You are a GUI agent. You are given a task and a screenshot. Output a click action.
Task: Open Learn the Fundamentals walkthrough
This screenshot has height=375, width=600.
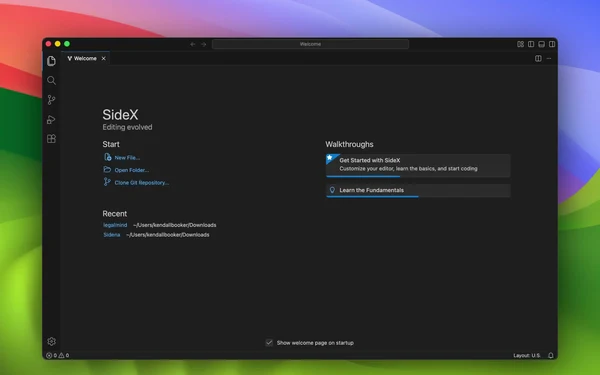point(418,191)
